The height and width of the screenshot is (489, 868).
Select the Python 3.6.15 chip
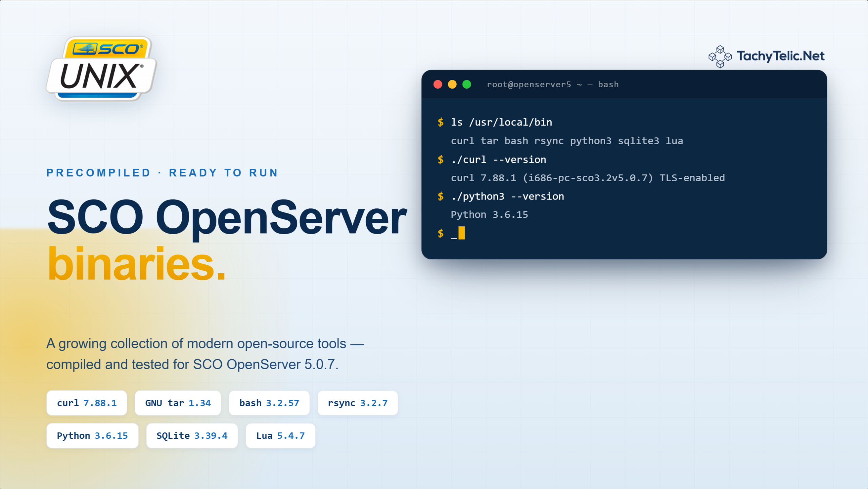pyautogui.click(x=92, y=436)
